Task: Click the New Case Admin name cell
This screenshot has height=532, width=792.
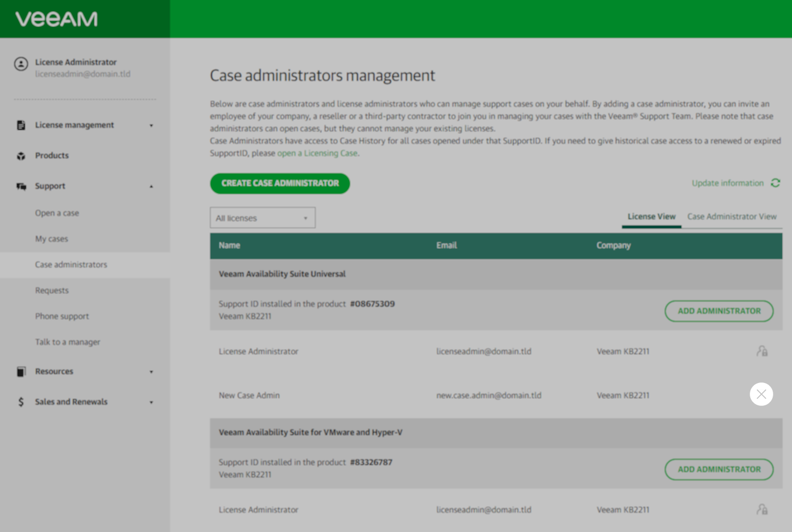Action: click(x=249, y=395)
